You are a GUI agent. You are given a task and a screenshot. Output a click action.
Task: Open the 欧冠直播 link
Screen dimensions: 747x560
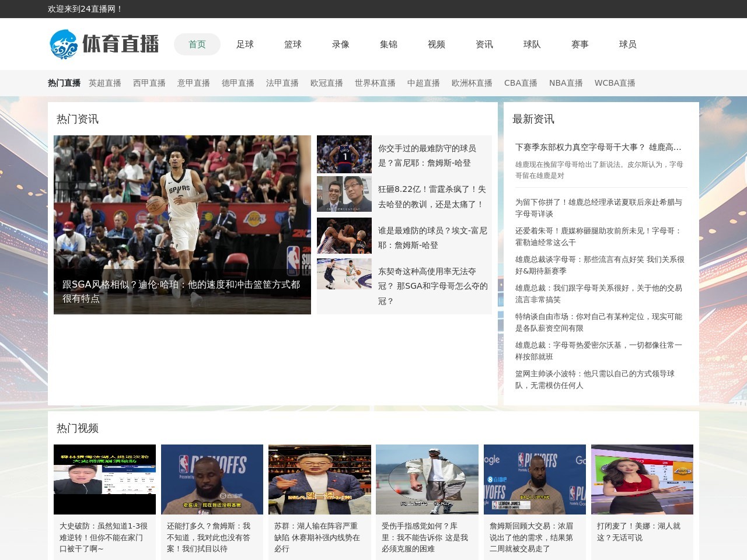coord(327,83)
